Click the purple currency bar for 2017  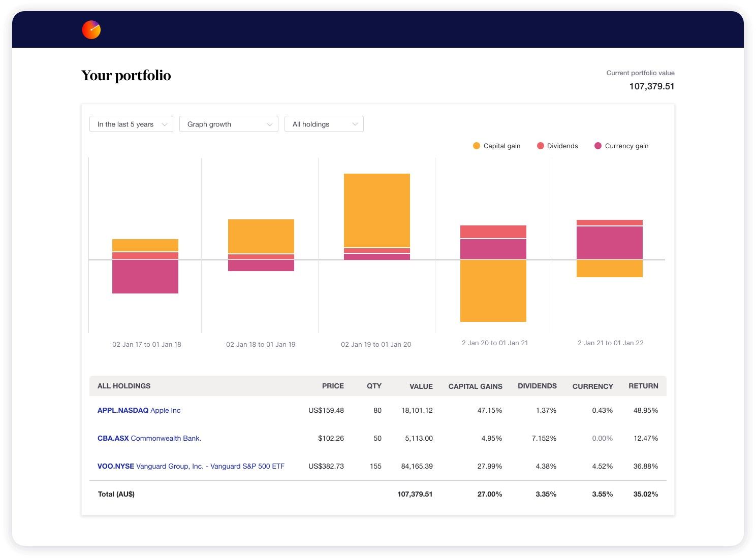(x=145, y=277)
